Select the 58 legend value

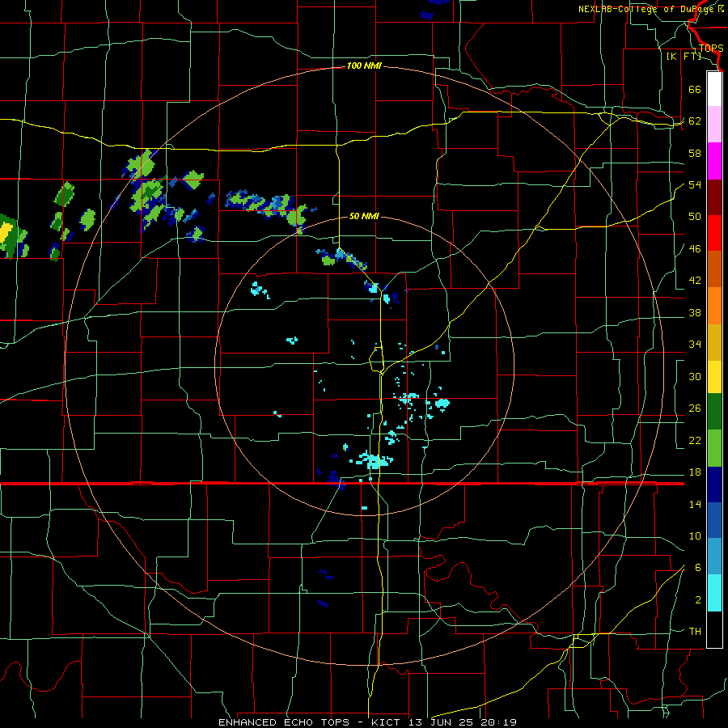point(695,153)
